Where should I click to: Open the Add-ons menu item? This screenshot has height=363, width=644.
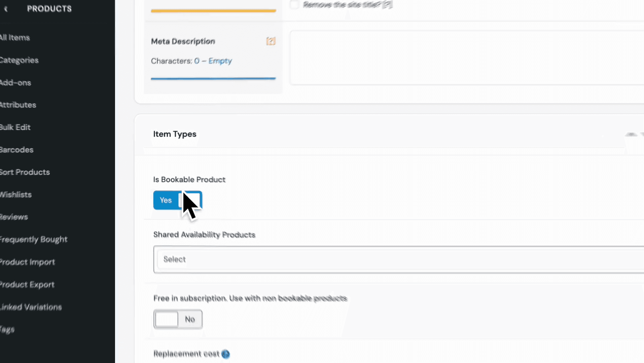15,83
